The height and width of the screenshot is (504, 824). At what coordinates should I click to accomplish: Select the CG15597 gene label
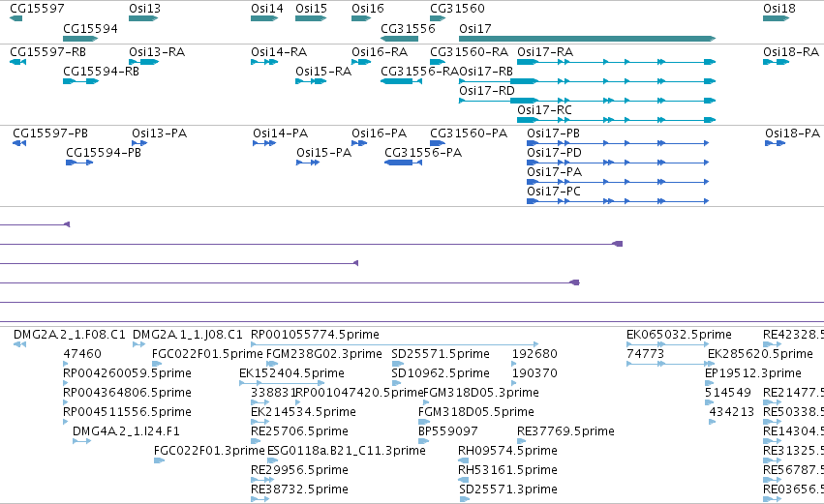[x=38, y=9]
